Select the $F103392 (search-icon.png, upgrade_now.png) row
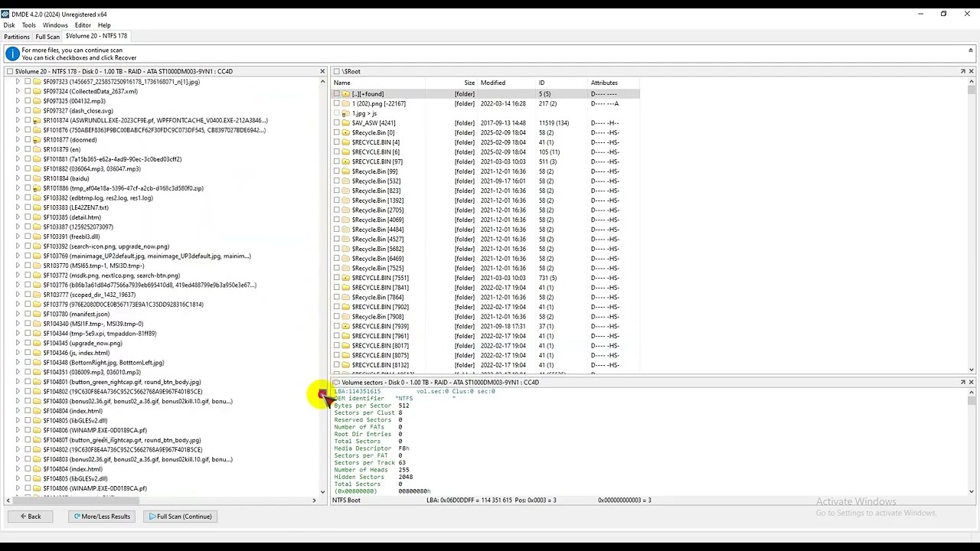980x551 pixels. [106, 246]
